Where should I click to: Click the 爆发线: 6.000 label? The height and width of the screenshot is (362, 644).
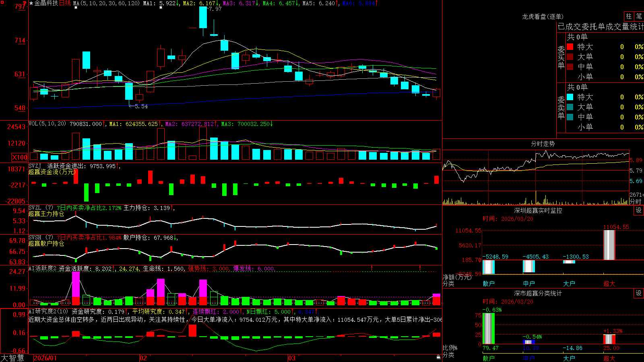(254, 269)
